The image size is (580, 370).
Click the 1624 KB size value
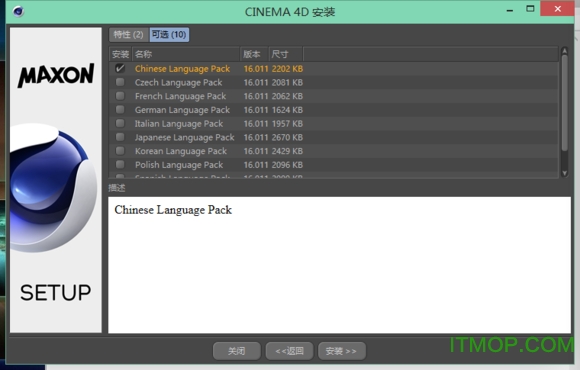(x=287, y=110)
